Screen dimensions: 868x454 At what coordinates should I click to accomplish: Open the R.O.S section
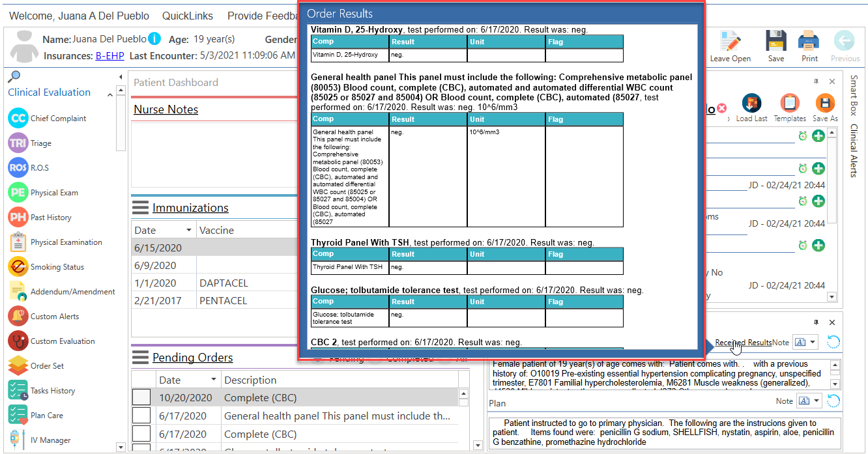29,168
